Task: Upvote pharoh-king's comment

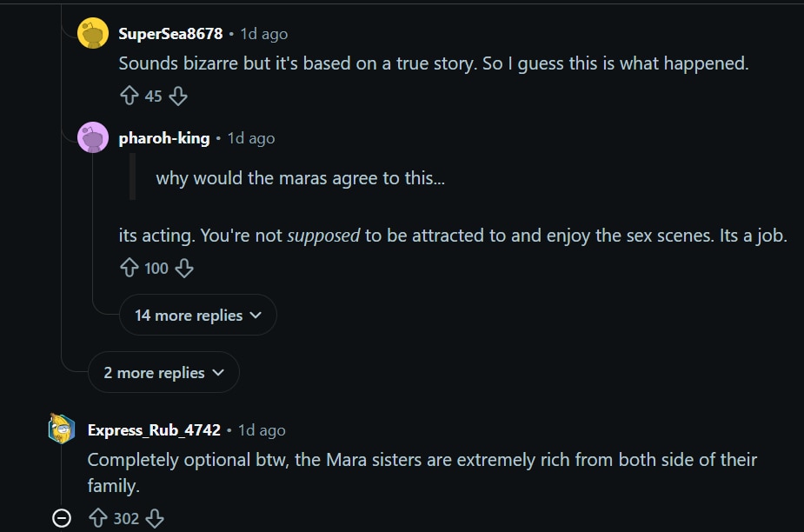Action: 130,268
